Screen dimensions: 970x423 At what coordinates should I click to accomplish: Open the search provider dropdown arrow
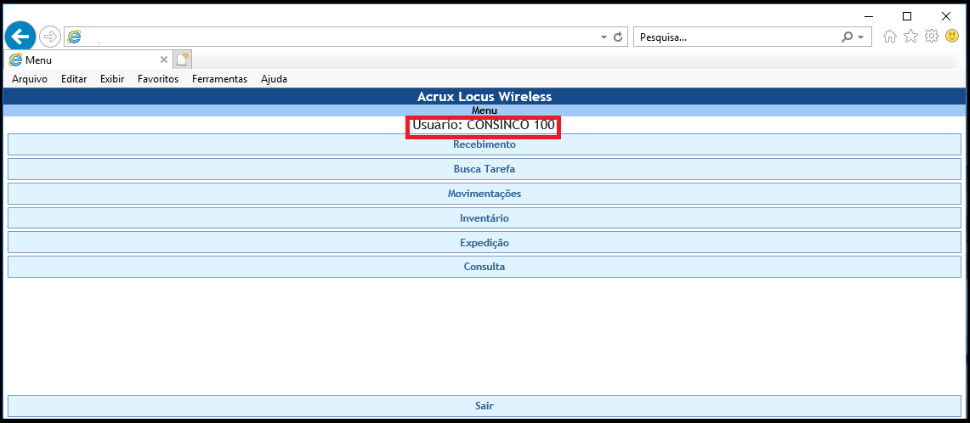coord(861,38)
